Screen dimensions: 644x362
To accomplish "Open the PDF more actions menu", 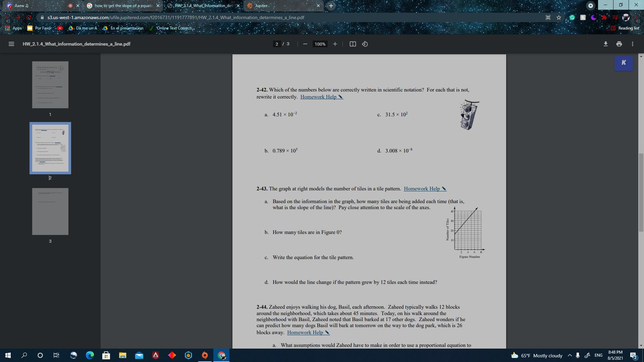I will (632, 44).
